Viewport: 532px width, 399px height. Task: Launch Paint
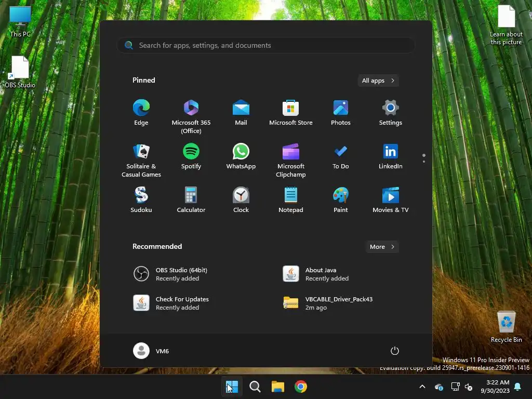341,200
